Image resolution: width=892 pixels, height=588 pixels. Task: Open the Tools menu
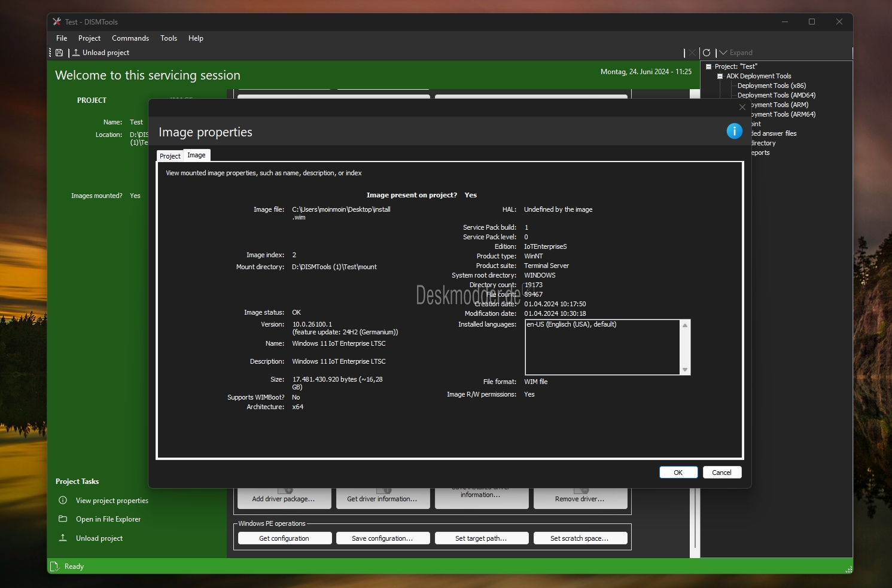(x=169, y=38)
